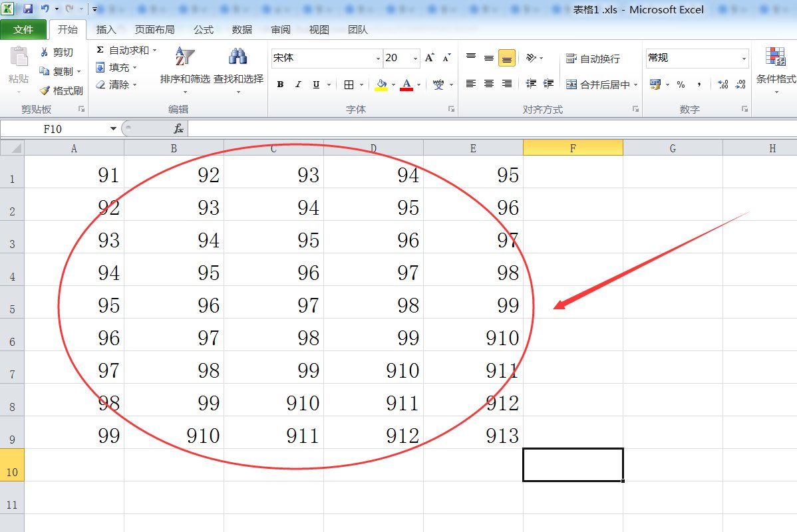Screen dimensions: 797x532
Task: Open the 文件 (File) menu
Action: (24, 29)
